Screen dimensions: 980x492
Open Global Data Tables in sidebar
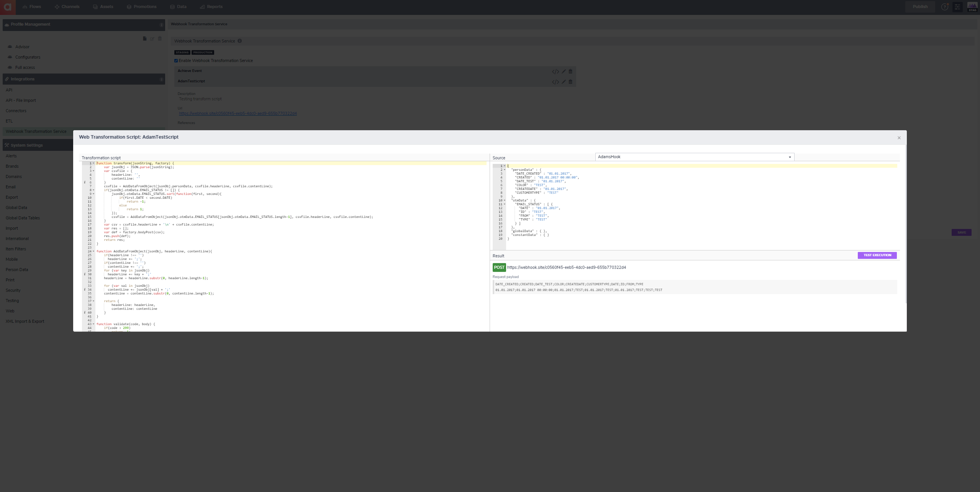click(x=23, y=218)
